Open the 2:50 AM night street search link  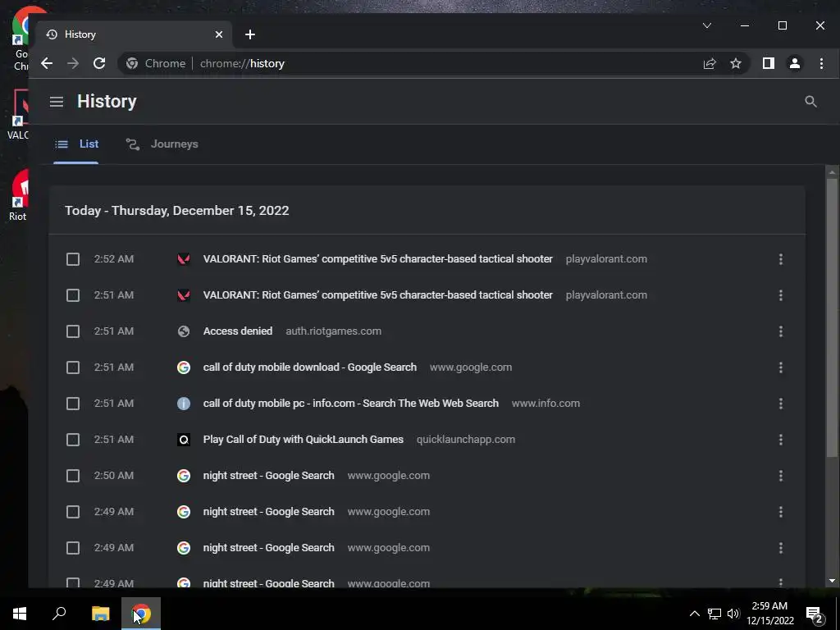coord(268,475)
